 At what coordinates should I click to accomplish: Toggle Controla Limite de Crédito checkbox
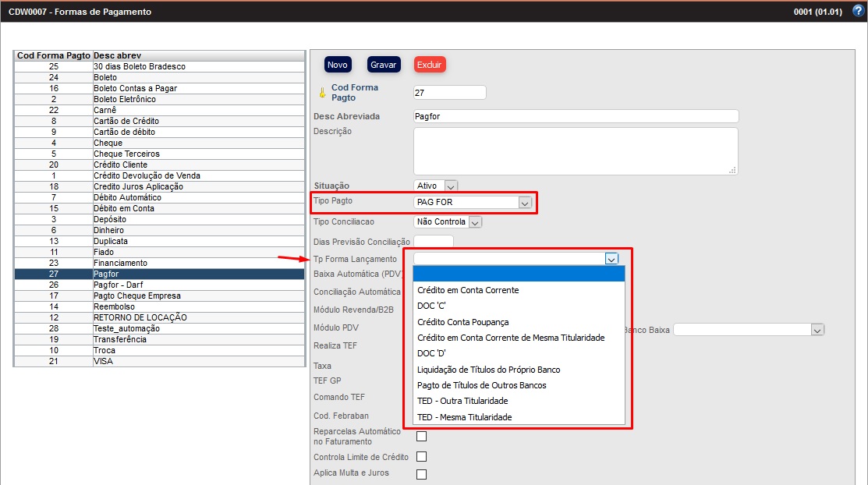pyautogui.click(x=421, y=456)
